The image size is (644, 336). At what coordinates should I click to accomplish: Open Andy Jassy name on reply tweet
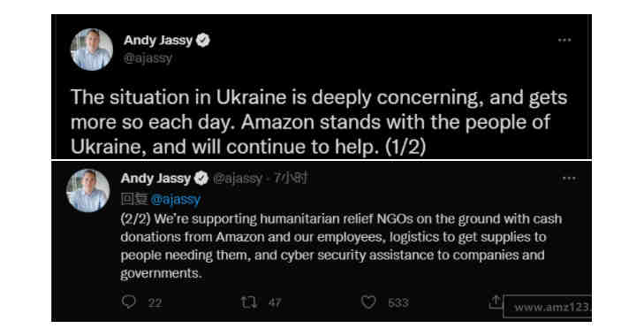(155, 178)
